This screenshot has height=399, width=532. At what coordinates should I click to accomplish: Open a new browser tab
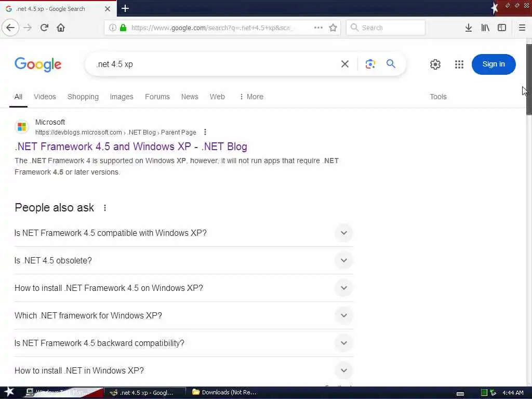click(125, 8)
